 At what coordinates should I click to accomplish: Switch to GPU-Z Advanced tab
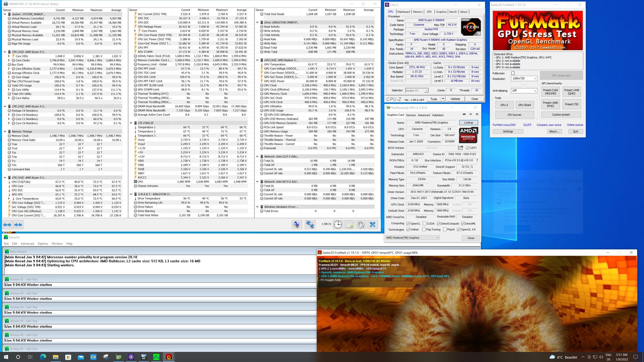(x=424, y=115)
